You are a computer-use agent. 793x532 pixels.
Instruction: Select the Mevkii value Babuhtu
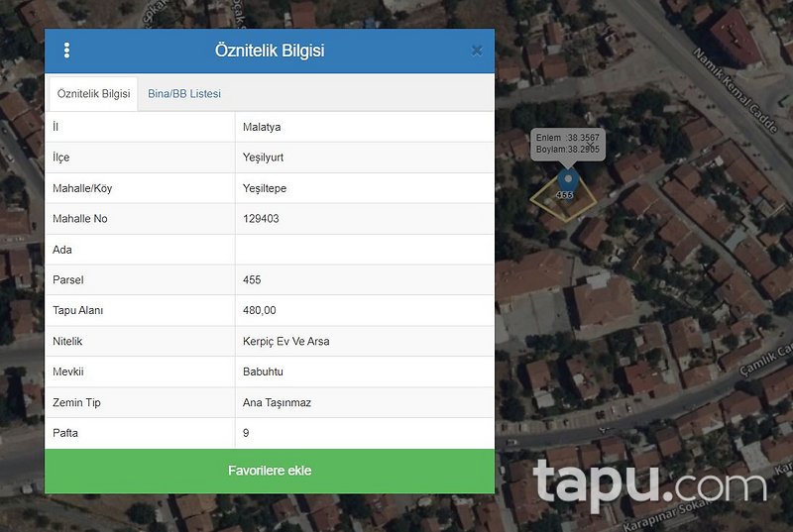click(263, 372)
